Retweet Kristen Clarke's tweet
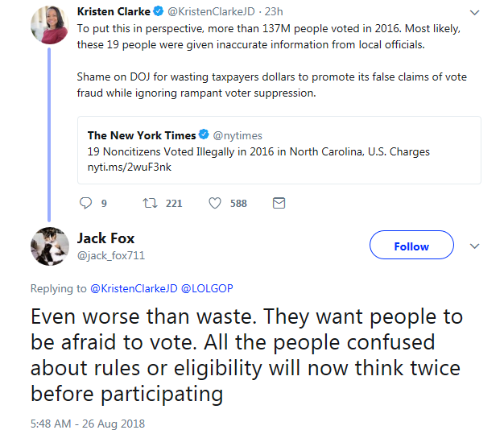Viewport: 504px width, 430px height. pos(150,203)
